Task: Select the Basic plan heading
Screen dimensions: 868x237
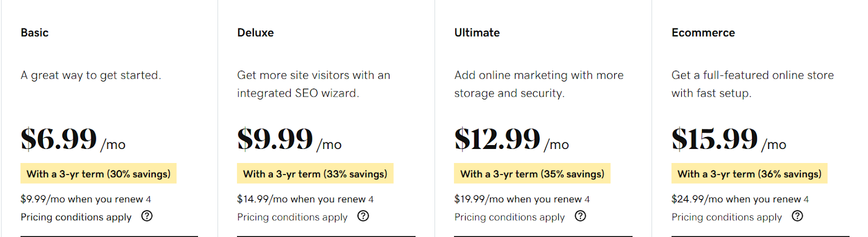Action: coord(35,33)
